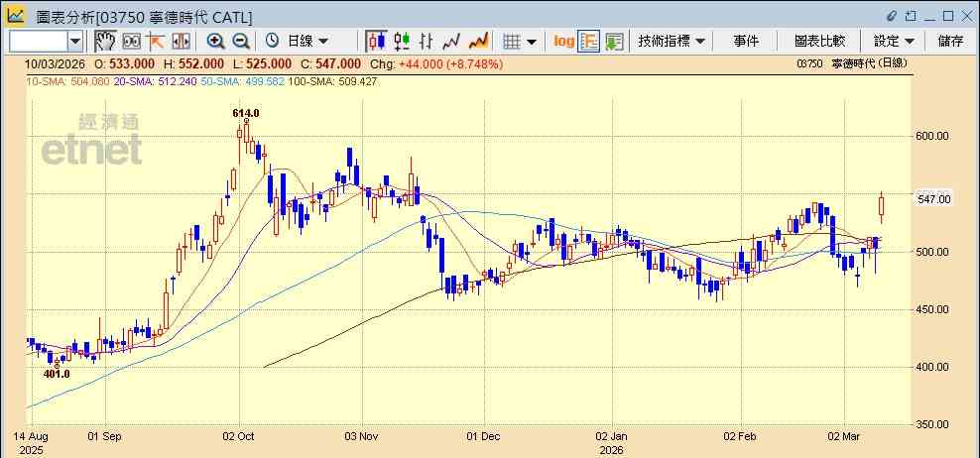This screenshot has height=458, width=980.
Task: Select the orange arrow pointer tool
Action: (x=155, y=42)
